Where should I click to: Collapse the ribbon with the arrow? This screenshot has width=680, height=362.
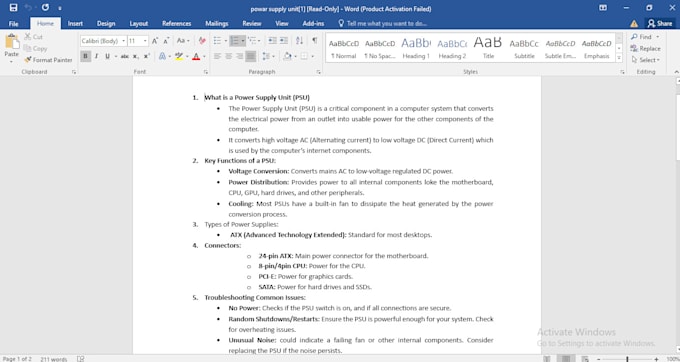[676, 72]
